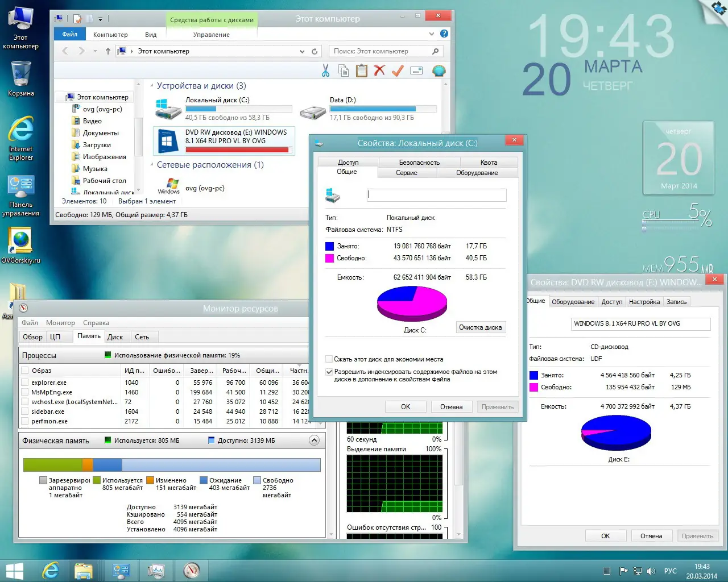This screenshot has height=582, width=728.
Task: Click 'Очистка диска' button
Action: [481, 327]
